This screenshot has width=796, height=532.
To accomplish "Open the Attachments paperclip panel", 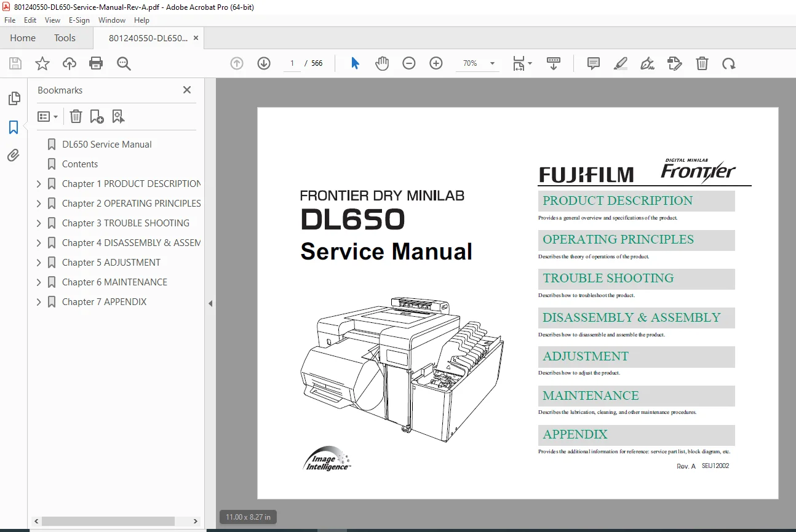I will (14, 156).
